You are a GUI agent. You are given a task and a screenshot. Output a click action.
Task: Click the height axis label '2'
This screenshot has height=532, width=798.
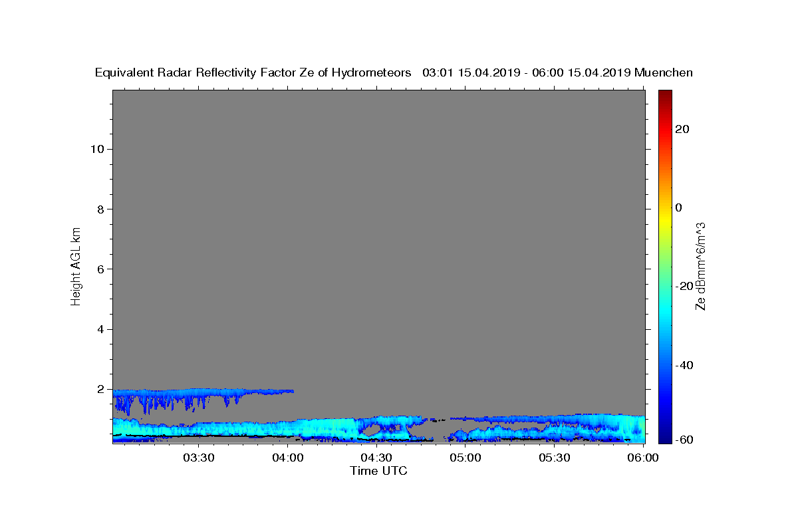click(99, 389)
